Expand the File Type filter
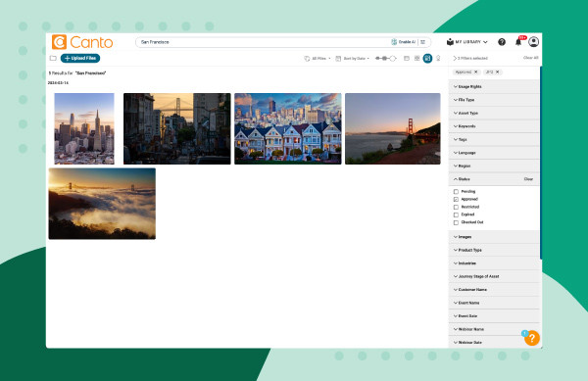Viewport: 588px width, 381px height. tap(494, 100)
